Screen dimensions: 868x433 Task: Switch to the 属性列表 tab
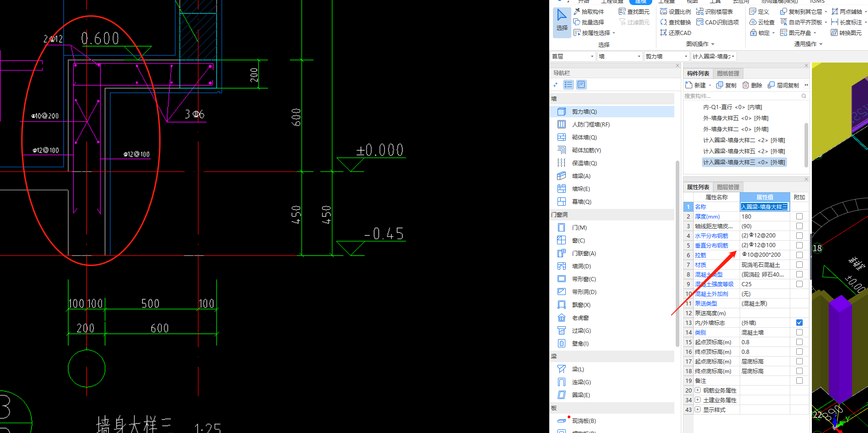pyautogui.click(x=698, y=187)
